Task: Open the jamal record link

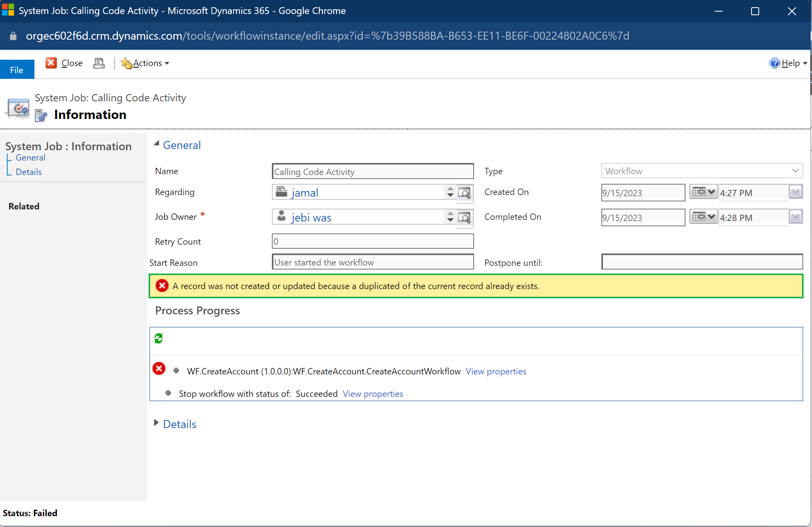Action: click(305, 193)
